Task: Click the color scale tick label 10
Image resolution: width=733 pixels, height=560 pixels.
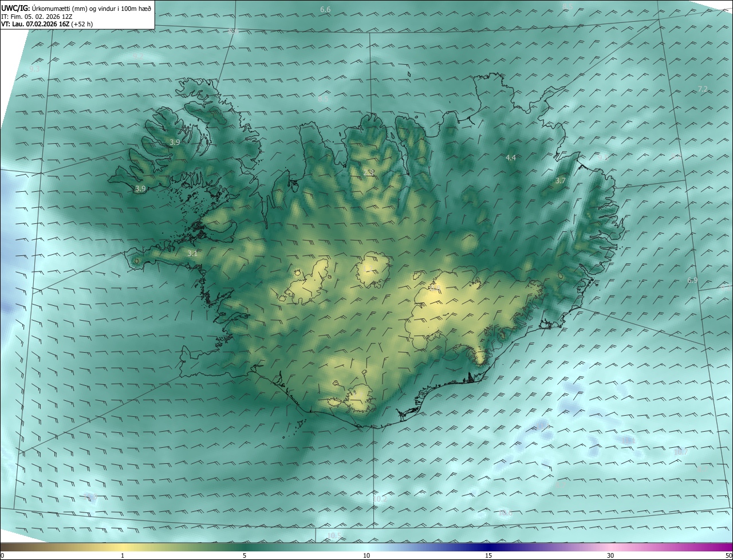Action: click(x=366, y=556)
